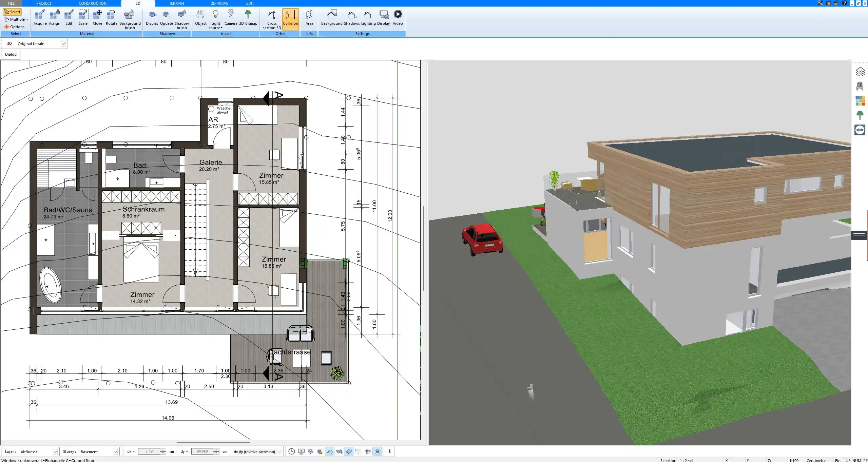Click the clock icon in the bottom toolbar

(291, 451)
